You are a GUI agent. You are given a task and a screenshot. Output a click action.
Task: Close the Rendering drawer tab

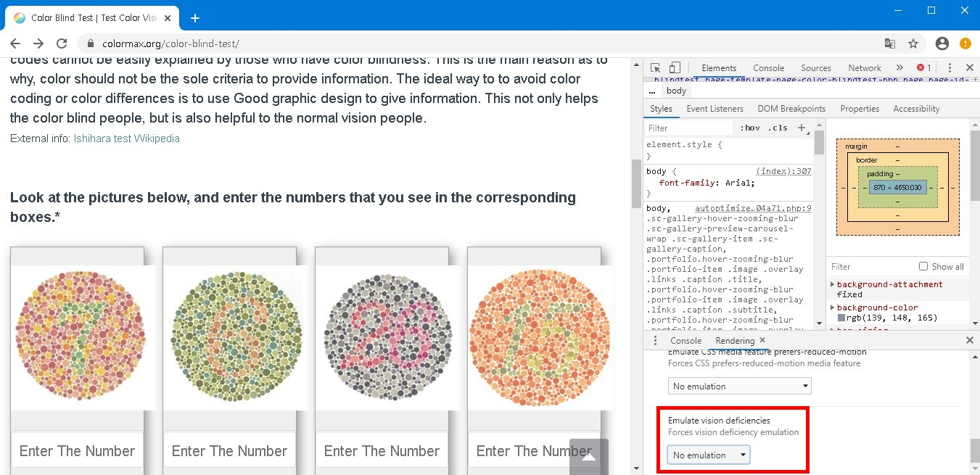pyautogui.click(x=762, y=340)
